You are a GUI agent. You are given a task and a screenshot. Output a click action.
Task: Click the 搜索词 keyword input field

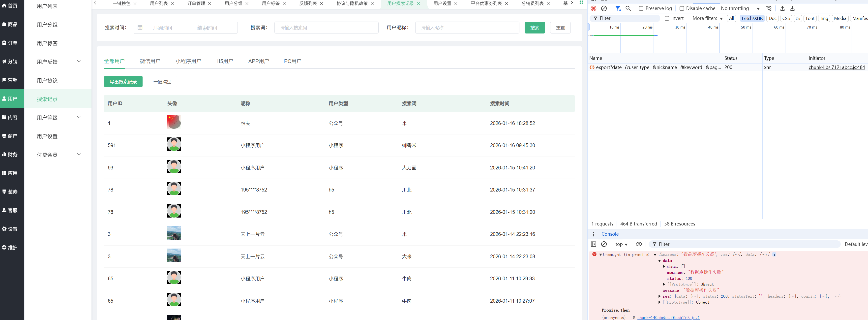[326, 28]
